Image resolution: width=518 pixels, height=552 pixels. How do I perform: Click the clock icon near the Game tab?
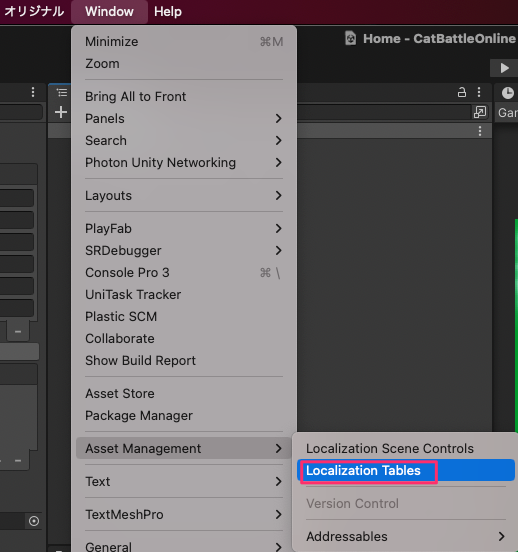[507, 93]
